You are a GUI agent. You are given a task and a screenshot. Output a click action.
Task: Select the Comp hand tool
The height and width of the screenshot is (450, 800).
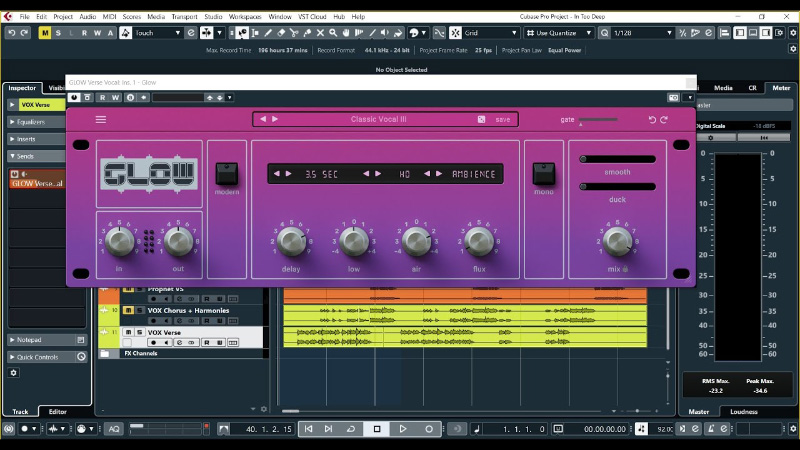[346, 33]
